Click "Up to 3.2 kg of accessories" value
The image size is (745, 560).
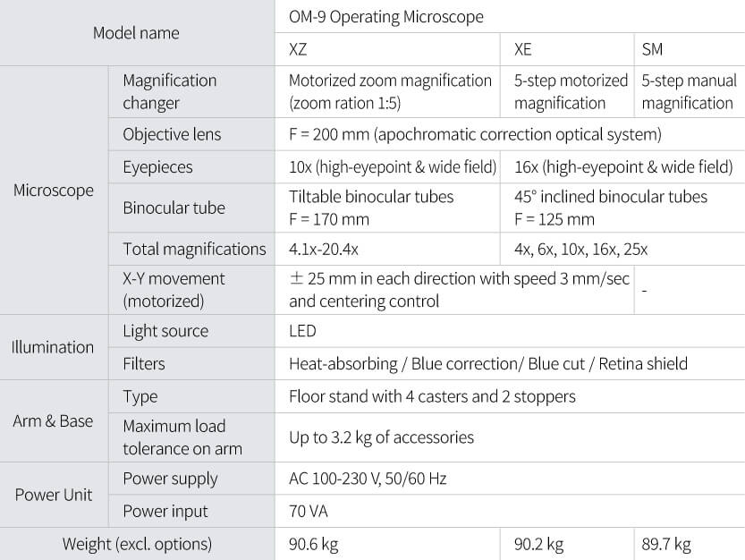381,437
